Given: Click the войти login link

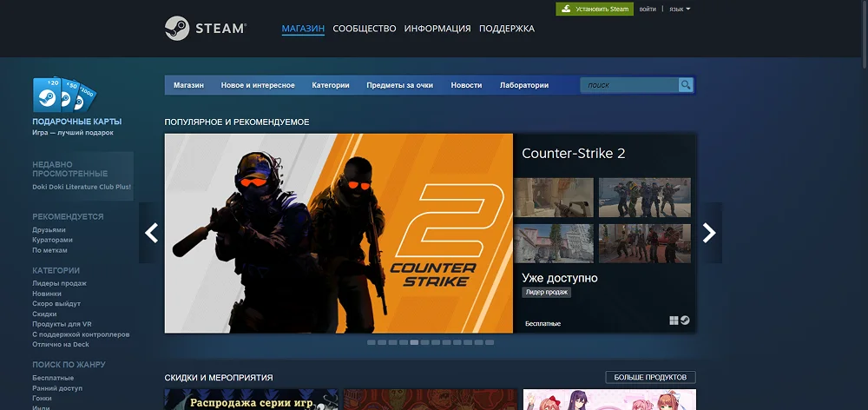Looking at the screenshot, I should click(x=648, y=9).
